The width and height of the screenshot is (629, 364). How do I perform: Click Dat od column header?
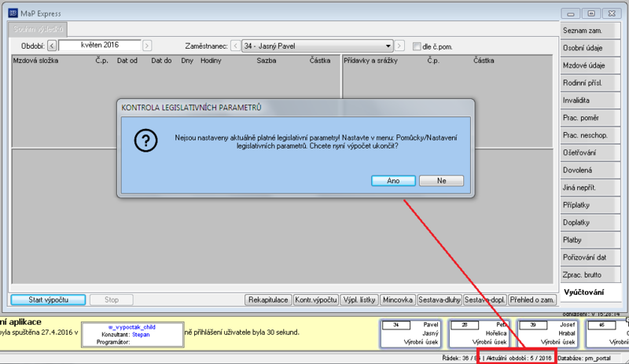pyautogui.click(x=127, y=61)
